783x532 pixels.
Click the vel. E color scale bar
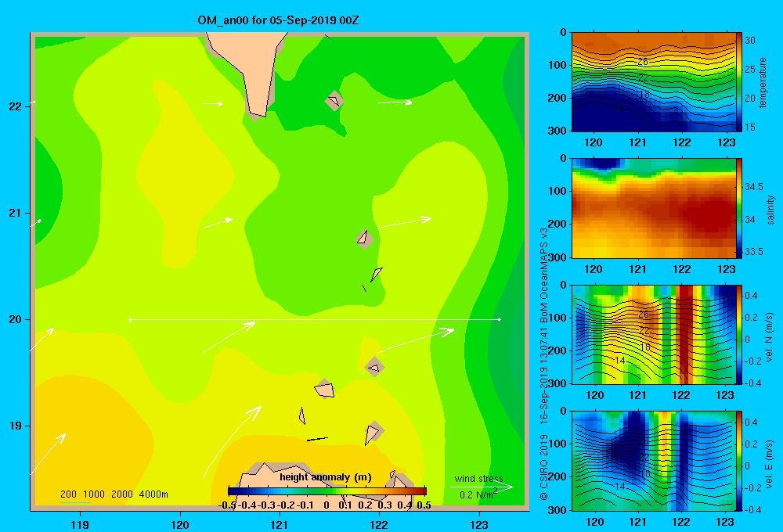point(739,461)
